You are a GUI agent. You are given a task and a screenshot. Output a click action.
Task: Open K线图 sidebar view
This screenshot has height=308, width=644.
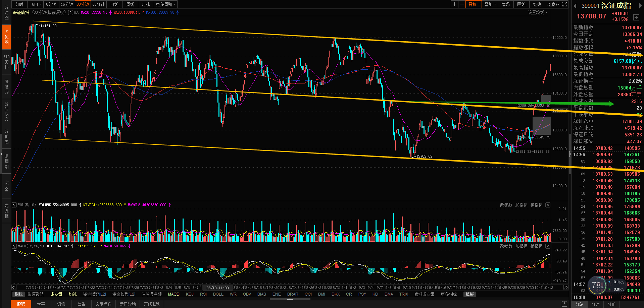pos(6,37)
